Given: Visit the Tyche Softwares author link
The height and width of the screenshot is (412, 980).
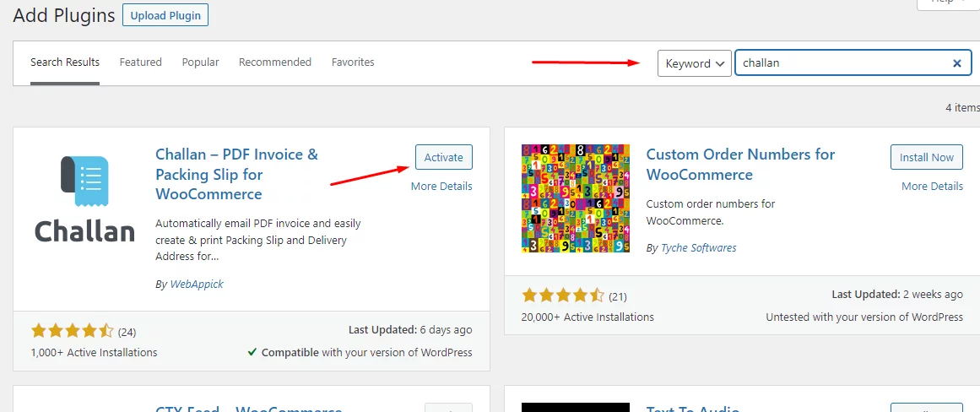Looking at the screenshot, I should tap(699, 247).
